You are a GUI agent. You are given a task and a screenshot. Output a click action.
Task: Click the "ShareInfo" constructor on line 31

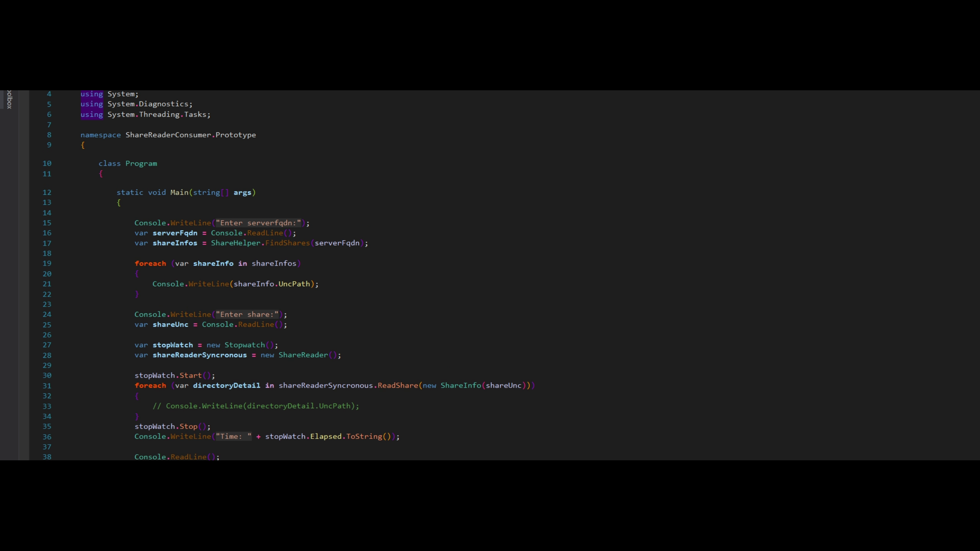coord(461,386)
